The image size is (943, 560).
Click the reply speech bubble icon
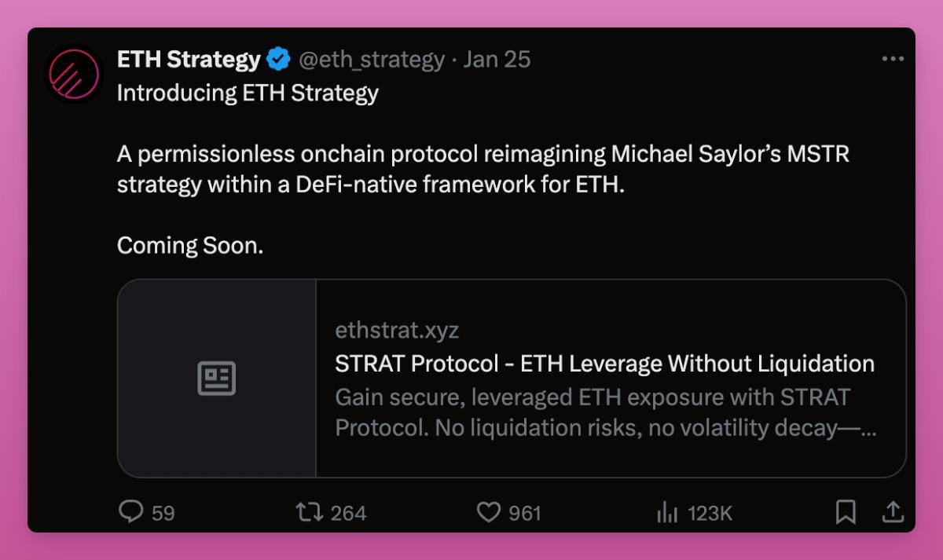130,512
